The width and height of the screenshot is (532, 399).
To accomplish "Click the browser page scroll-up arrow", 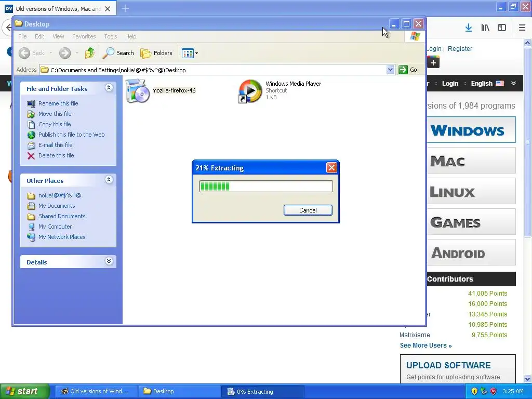I will (x=527, y=43).
